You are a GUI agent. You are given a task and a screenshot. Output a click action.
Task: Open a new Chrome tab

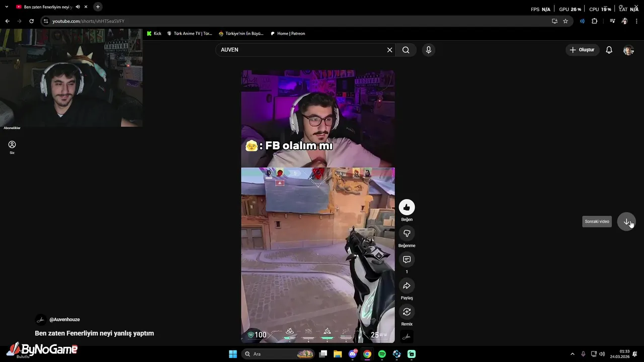point(98,7)
